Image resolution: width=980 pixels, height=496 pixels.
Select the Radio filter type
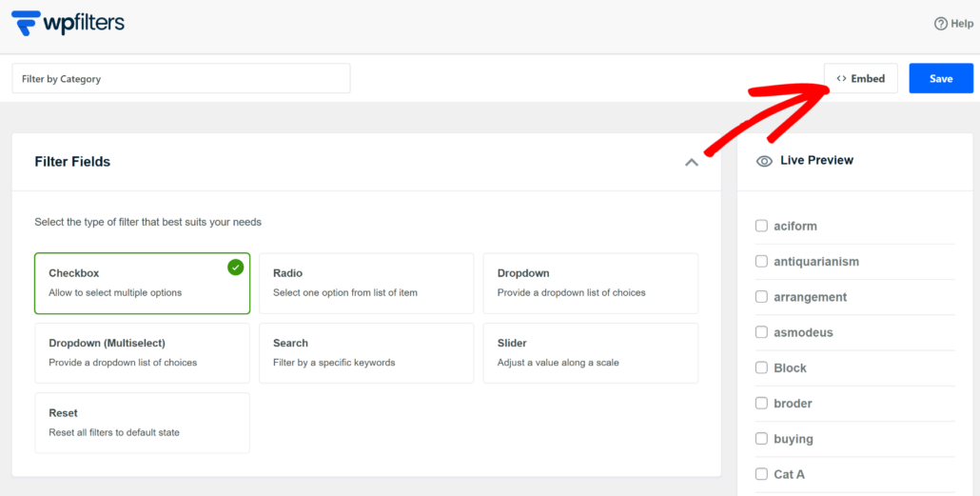(x=366, y=283)
